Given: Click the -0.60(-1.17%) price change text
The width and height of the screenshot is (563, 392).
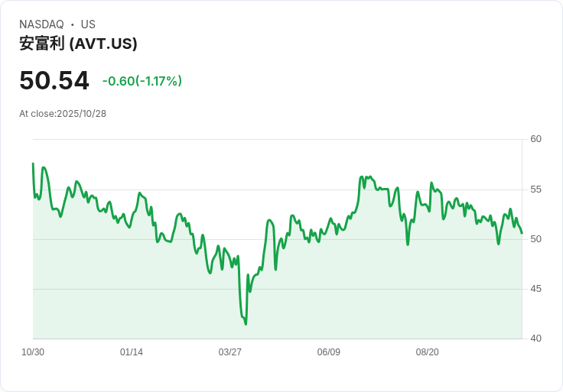Looking at the screenshot, I should [x=142, y=81].
